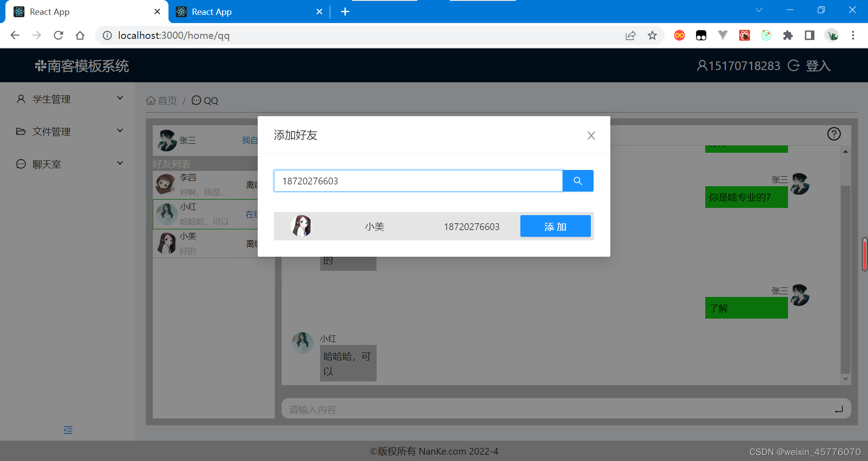
Task: Toggle the browser side panel icon
Action: (810, 35)
